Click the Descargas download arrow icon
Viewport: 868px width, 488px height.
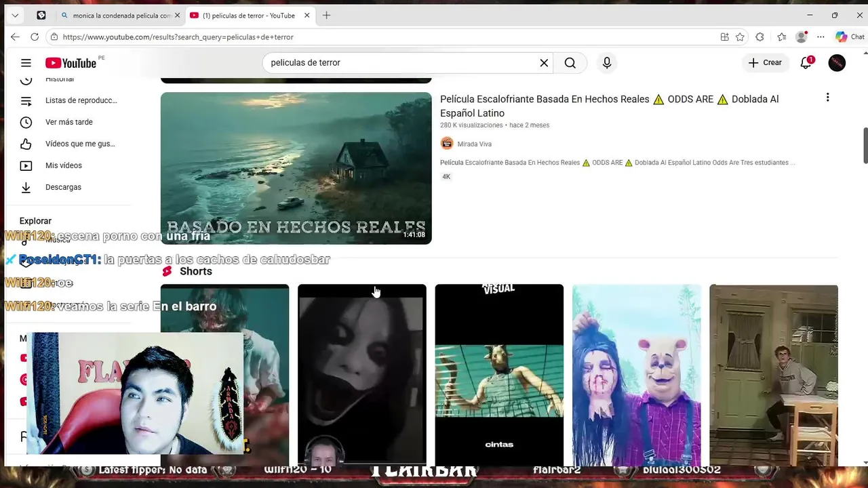tap(26, 188)
